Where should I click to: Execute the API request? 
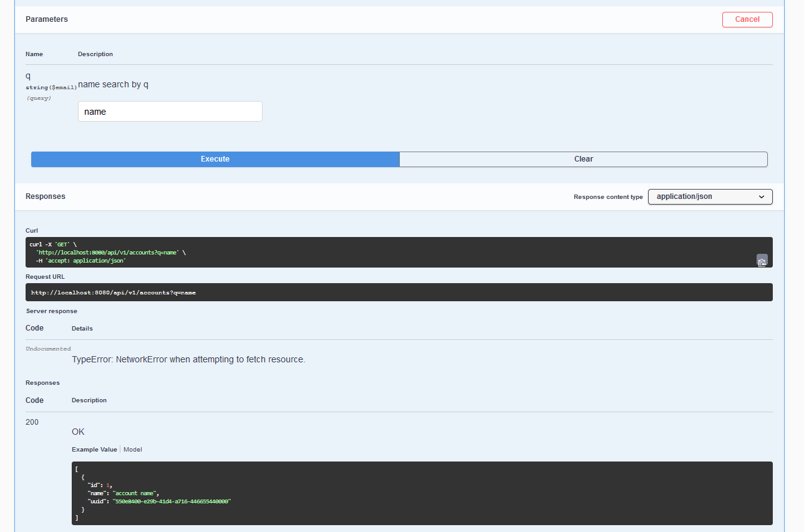click(215, 159)
